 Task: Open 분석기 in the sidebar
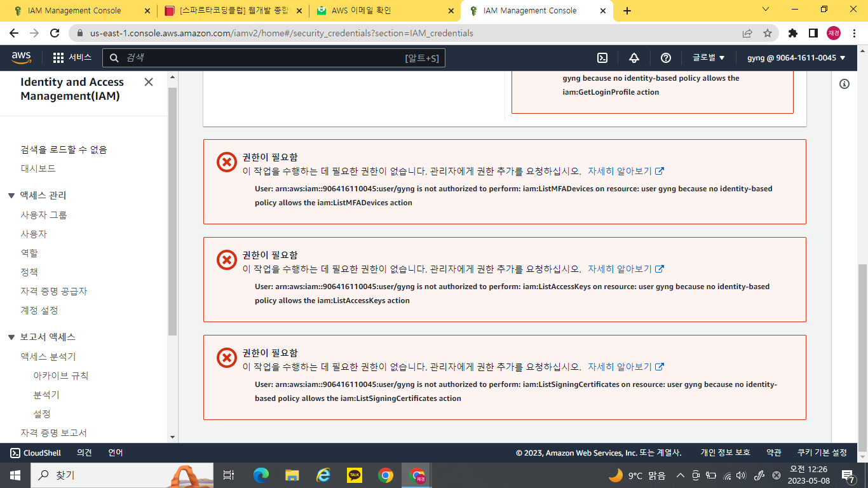point(46,395)
